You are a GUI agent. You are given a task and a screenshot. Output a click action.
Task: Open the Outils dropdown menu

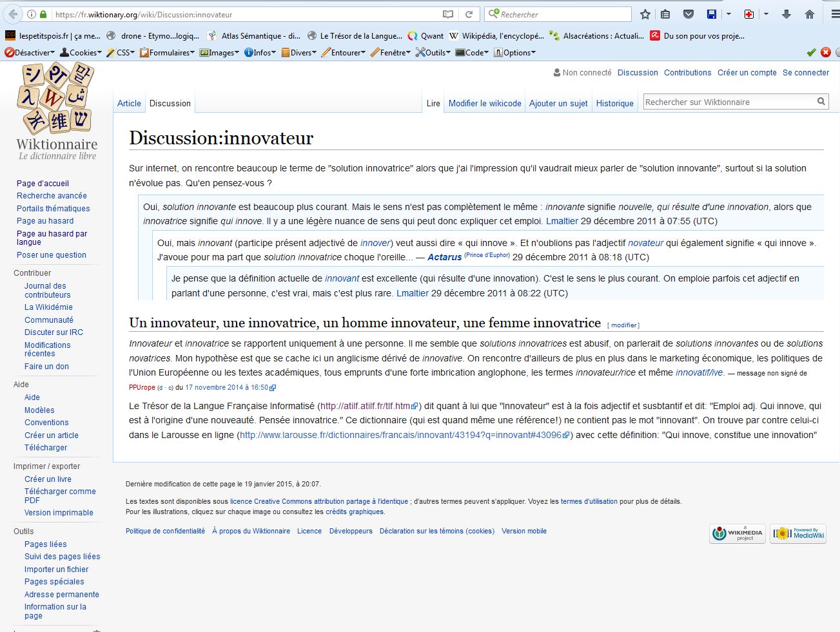[x=434, y=53]
